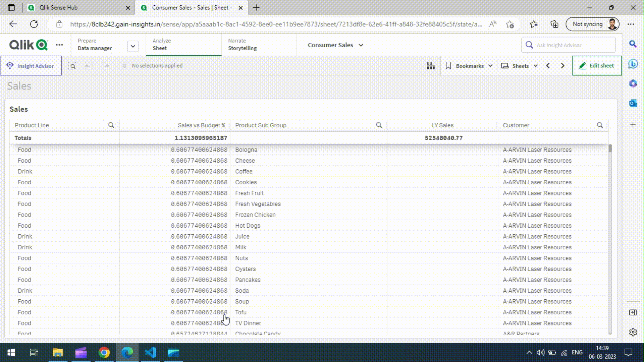Add a sidebar app with plus icon
The width and height of the screenshot is (644, 362).
point(633,125)
